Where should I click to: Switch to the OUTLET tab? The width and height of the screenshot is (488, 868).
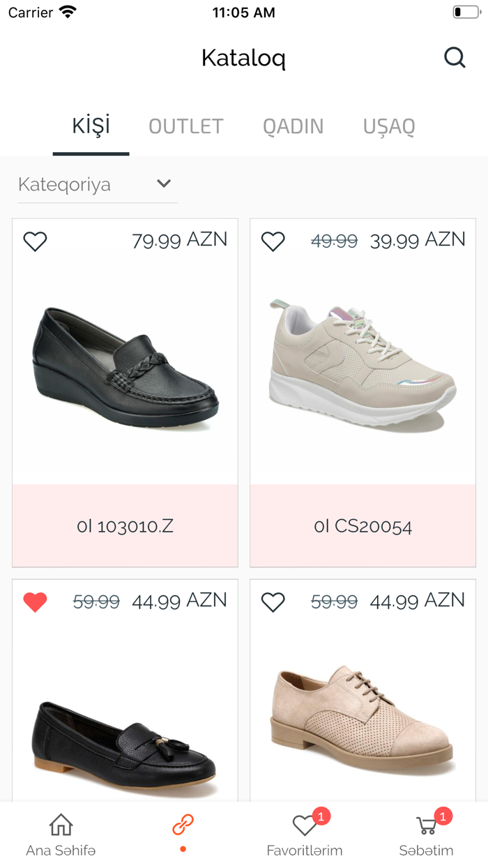click(x=185, y=126)
